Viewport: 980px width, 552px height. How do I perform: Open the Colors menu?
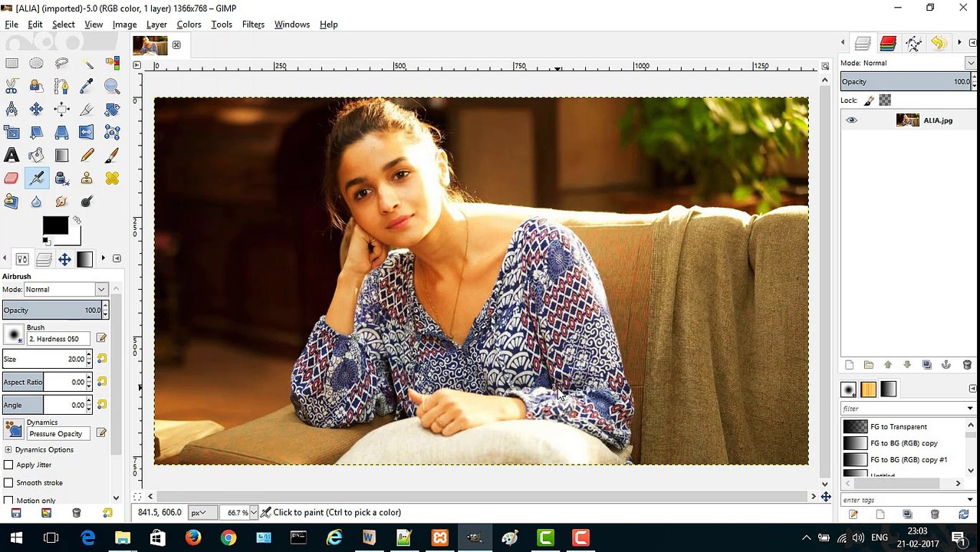(189, 25)
